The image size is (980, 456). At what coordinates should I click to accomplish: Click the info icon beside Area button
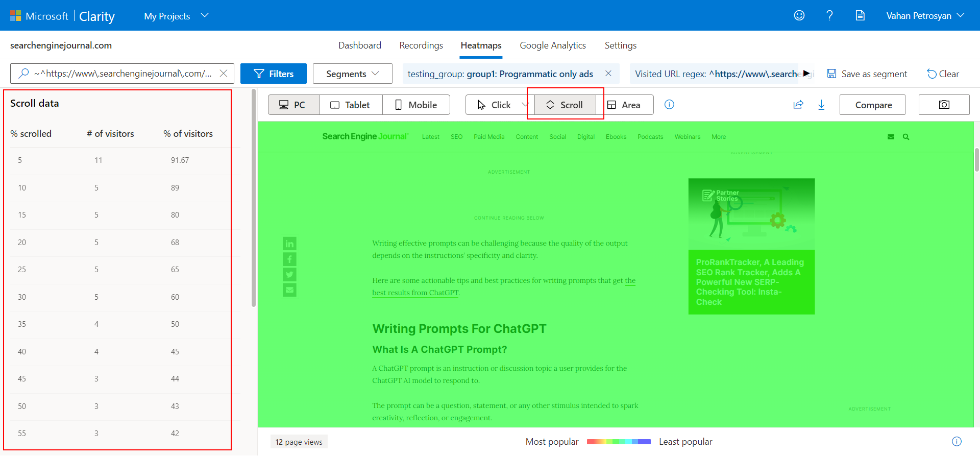click(x=669, y=105)
